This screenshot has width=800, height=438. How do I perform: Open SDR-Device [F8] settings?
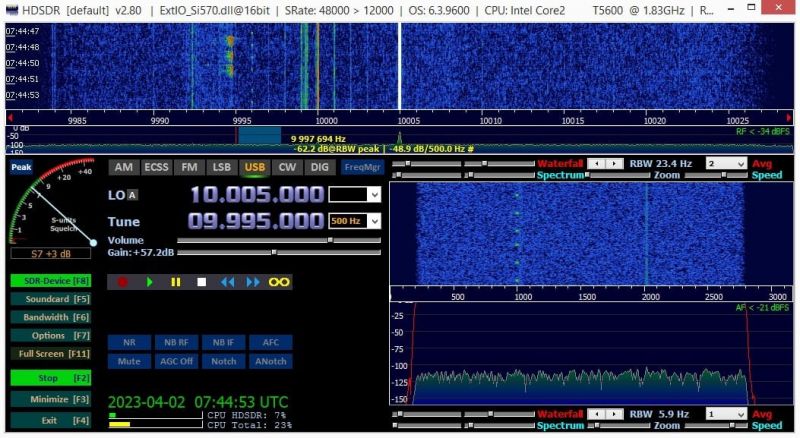point(51,281)
